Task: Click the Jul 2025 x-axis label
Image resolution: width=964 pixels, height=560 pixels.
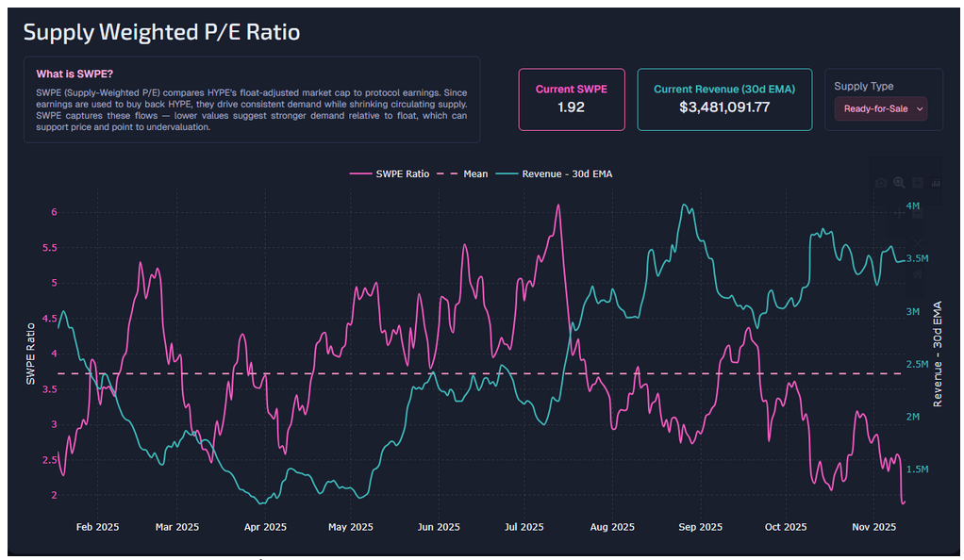Action: 524,527
